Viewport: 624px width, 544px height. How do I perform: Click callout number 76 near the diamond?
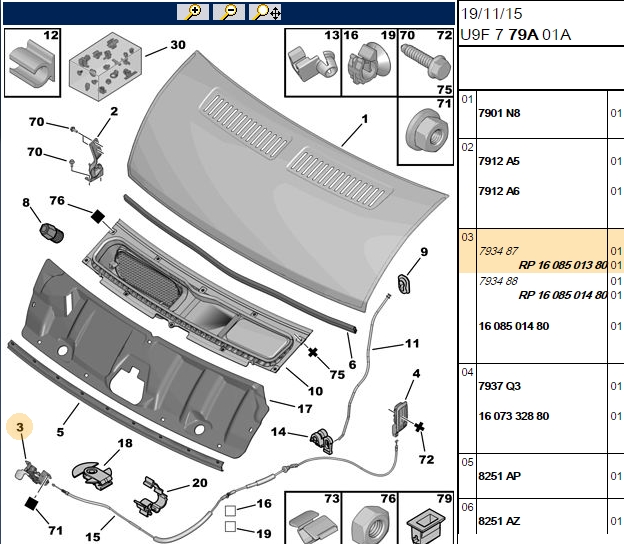(x=57, y=200)
